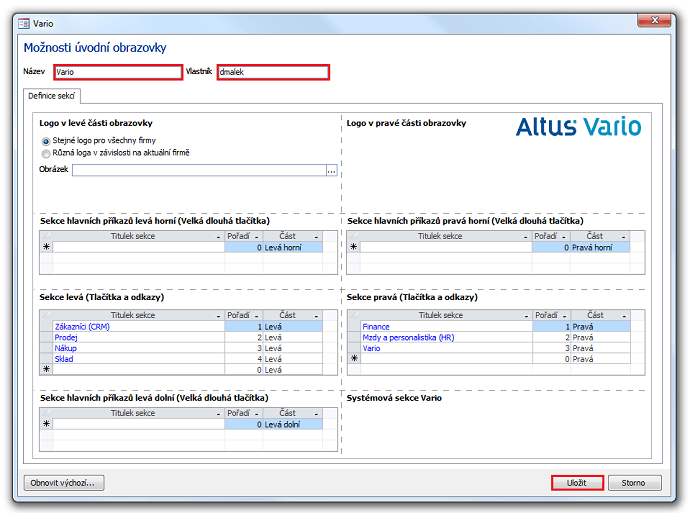The width and height of the screenshot is (690, 513).
Task: Click Obnovit výchozí button
Action: pyautogui.click(x=63, y=483)
